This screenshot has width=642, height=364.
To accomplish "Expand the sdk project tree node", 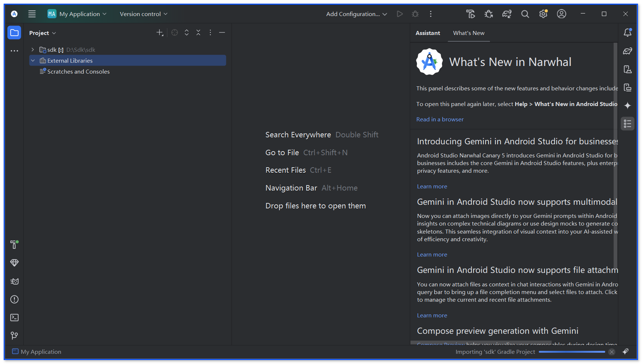I will [x=33, y=50].
